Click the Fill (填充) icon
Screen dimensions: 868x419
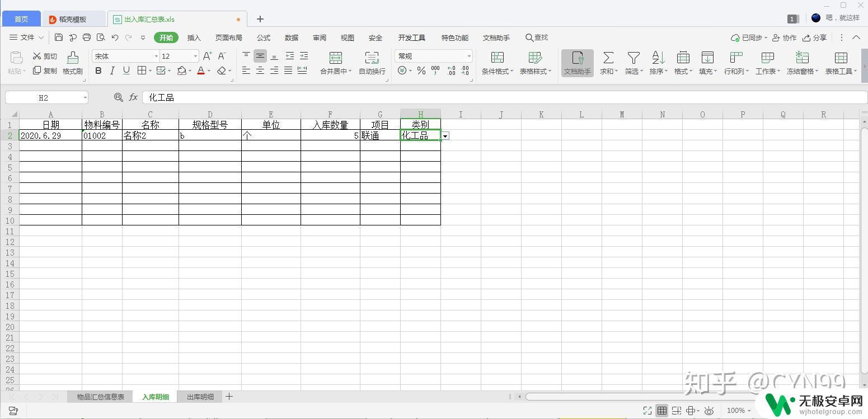pos(707,58)
